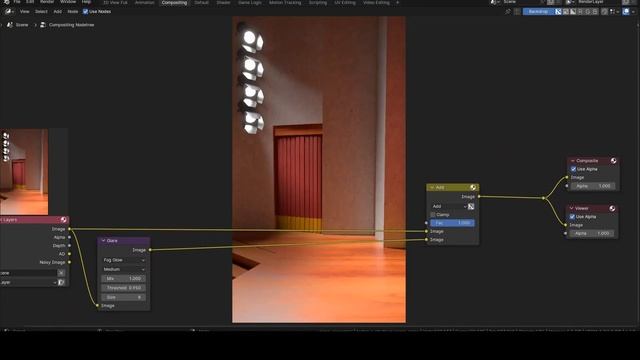Click the Render Layers AO output socket

(69, 254)
